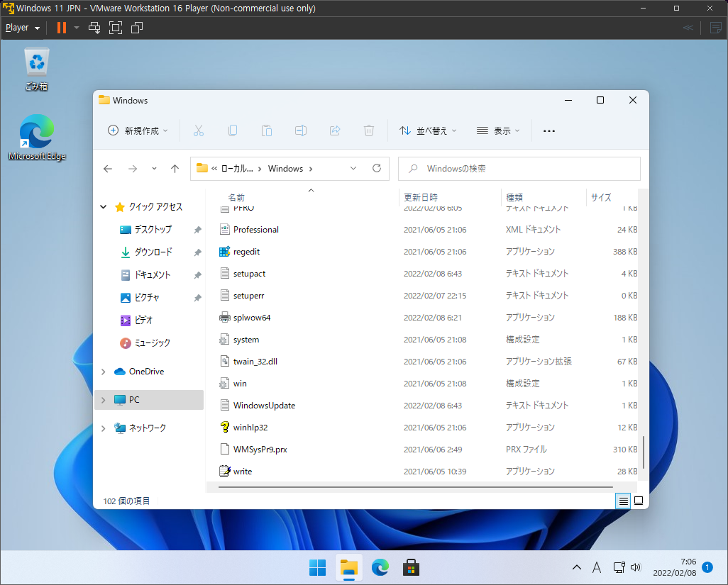Go up one folder level arrow
Screen dimensions: 728x585
tap(175, 169)
